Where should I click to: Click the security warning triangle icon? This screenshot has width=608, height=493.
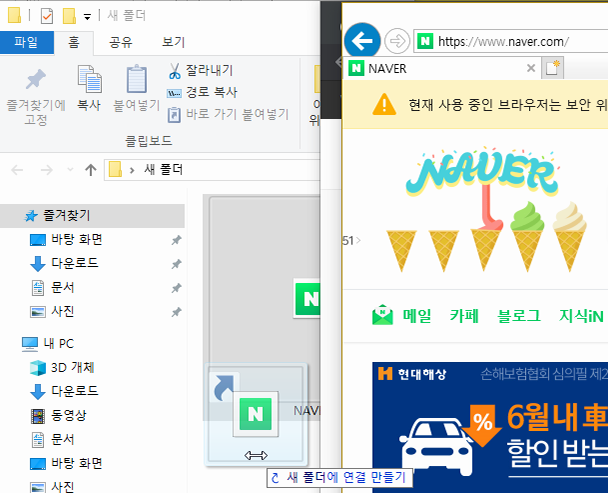pos(384,104)
